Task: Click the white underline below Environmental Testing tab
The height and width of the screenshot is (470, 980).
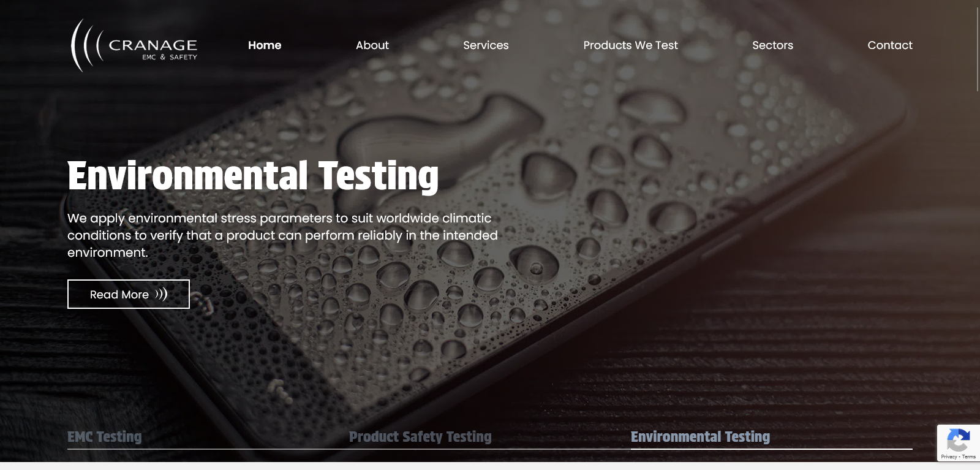Action: 772,449
